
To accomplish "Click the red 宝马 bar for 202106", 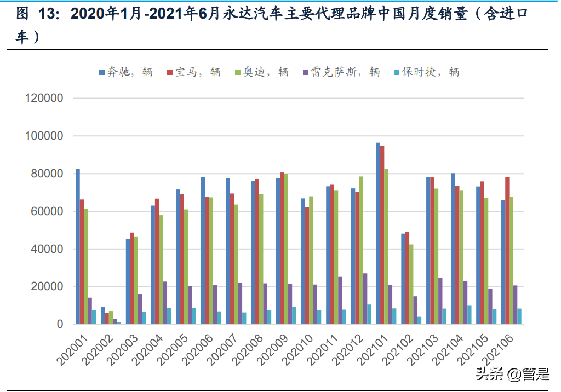I will 507,251.
